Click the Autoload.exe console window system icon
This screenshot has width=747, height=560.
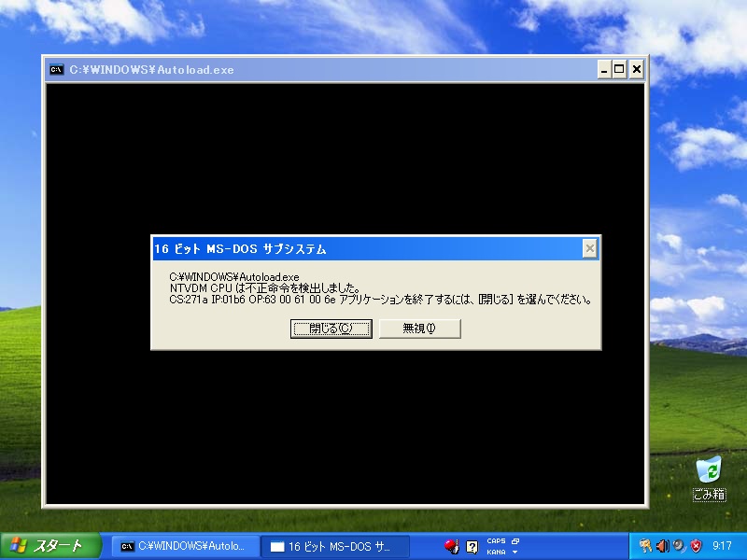pos(56,69)
